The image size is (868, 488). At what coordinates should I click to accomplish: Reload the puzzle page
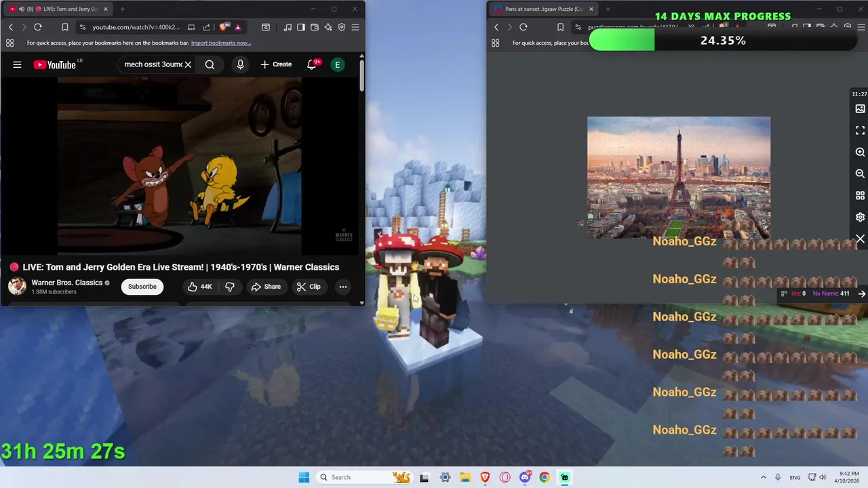pyautogui.click(x=524, y=27)
